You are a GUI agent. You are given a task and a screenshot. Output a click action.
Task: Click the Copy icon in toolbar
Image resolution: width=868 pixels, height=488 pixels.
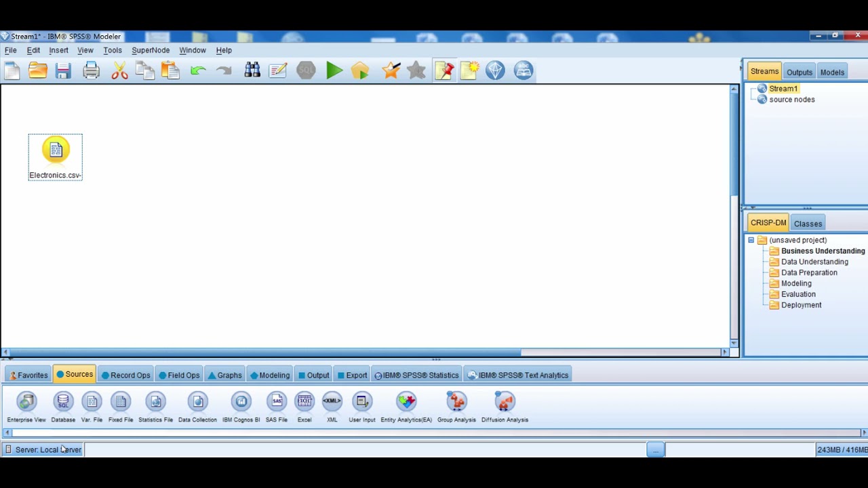pyautogui.click(x=144, y=70)
